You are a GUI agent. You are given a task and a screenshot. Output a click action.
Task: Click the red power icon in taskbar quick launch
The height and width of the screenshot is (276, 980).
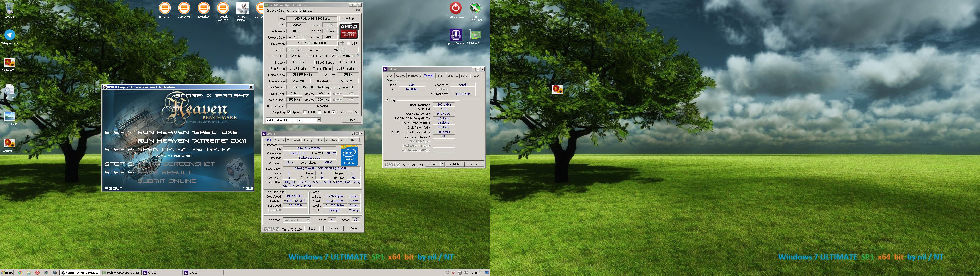(x=37, y=273)
